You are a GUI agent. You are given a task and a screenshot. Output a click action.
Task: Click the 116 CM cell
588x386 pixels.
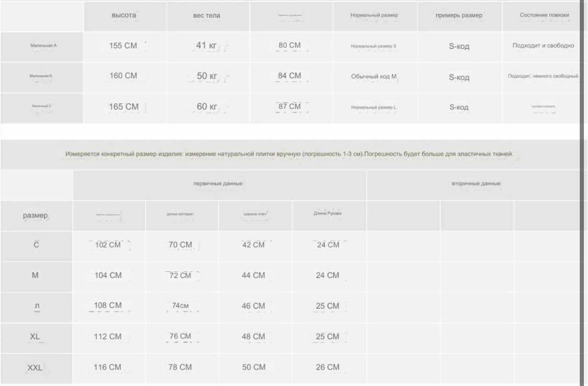(108, 368)
